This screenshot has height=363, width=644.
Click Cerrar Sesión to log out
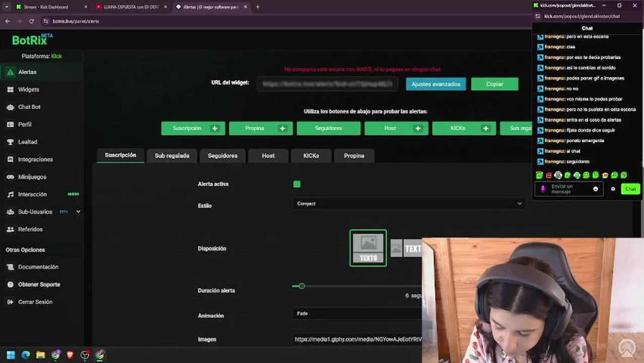pos(35,302)
